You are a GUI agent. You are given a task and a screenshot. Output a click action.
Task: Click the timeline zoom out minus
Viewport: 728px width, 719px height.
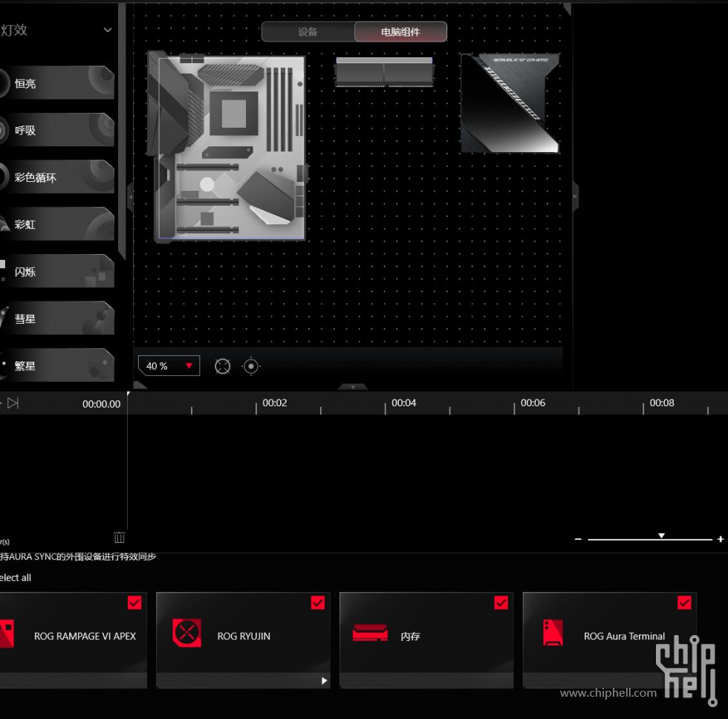tap(578, 539)
